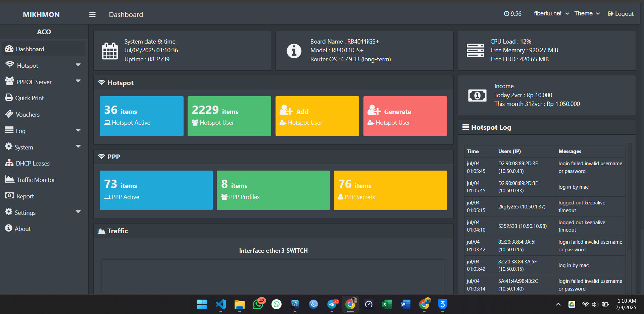This screenshot has height=314, width=644.
Task: Click the server icon by CPU Load
Action: coord(475,51)
